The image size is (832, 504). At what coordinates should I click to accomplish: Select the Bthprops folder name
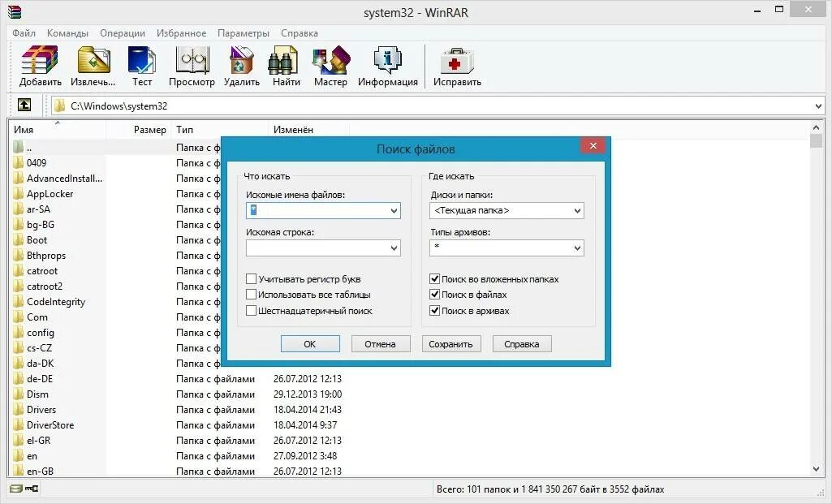(x=46, y=256)
